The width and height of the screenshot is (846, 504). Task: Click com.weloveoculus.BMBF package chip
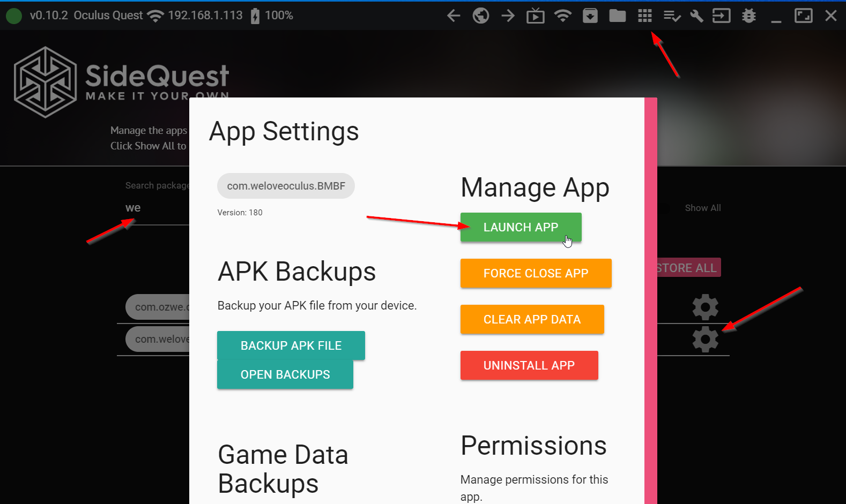[x=286, y=186]
